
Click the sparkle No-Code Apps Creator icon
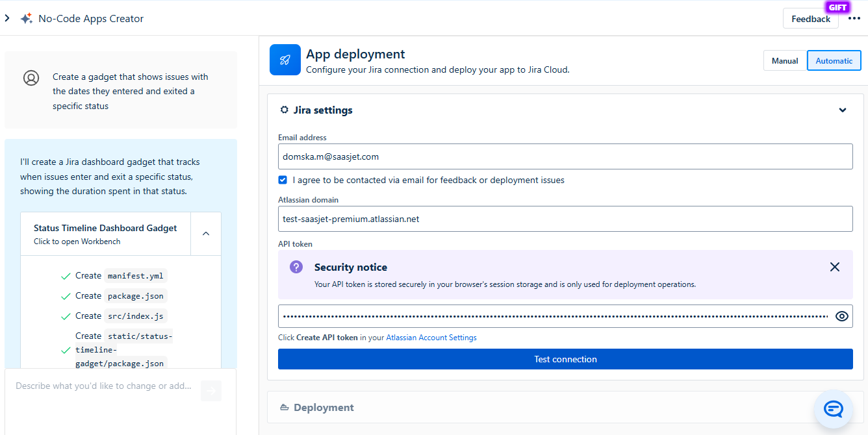[x=27, y=19]
